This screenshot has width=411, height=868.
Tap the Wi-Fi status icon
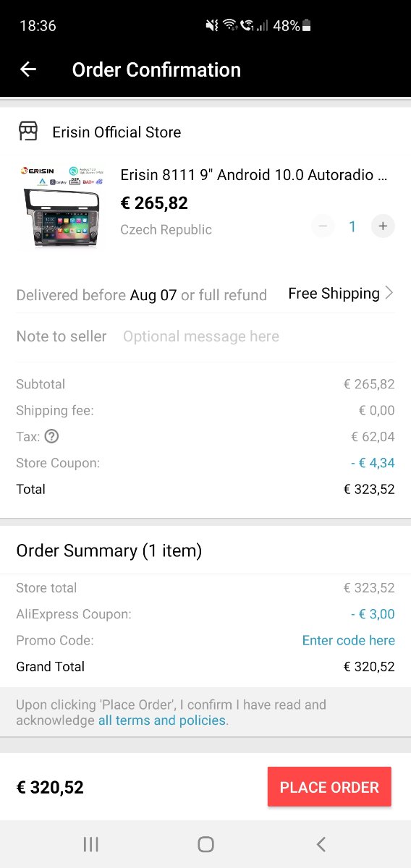point(230,25)
